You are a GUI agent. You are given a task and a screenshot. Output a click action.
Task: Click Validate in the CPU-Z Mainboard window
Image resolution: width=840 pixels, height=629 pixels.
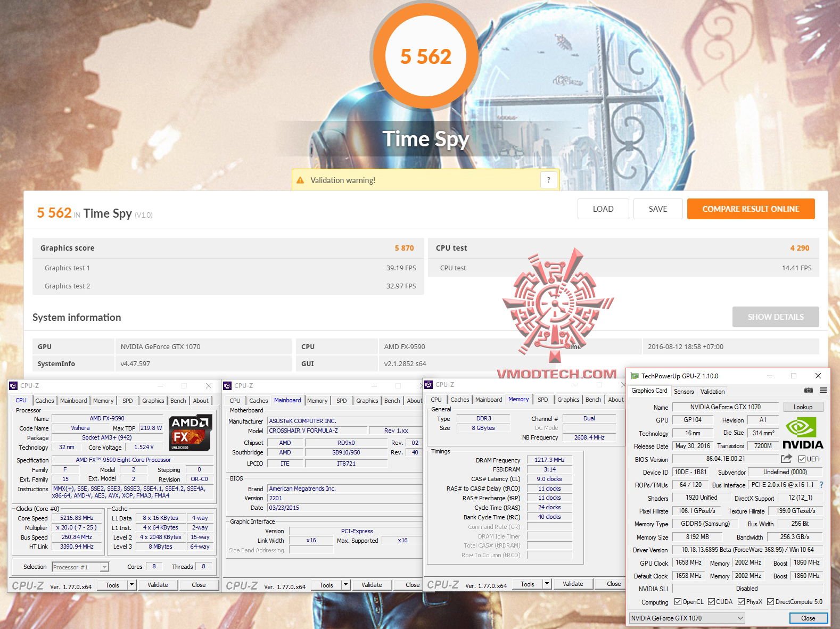[372, 585]
